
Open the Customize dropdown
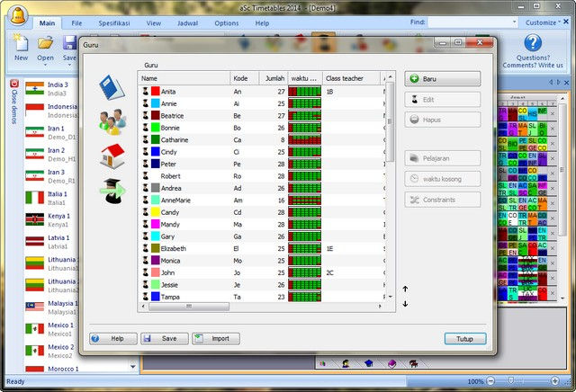coord(543,22)
